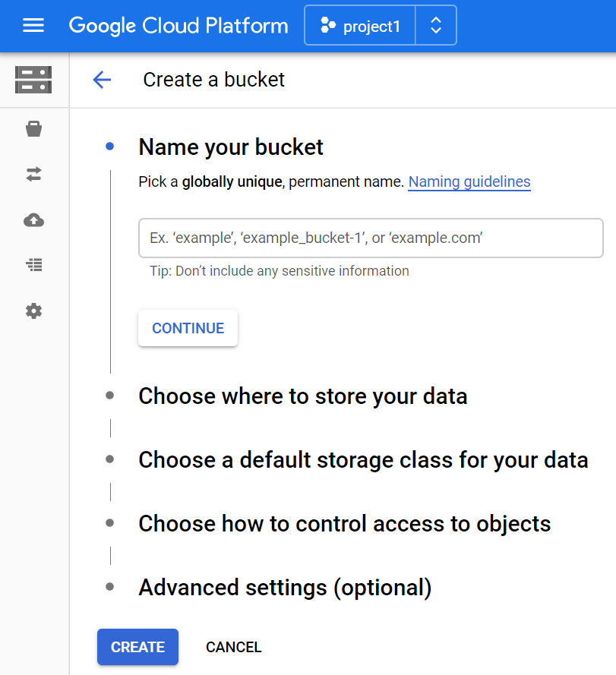The height and width of the screenshot is (675, 616).
Task: Click the 'globally unique' bold text
Action: (232, 181)
